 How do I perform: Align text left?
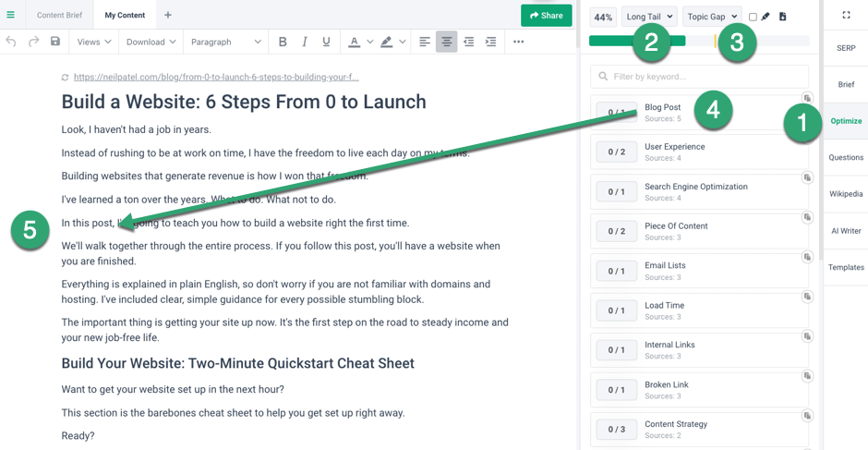click(x=425, y=42)
